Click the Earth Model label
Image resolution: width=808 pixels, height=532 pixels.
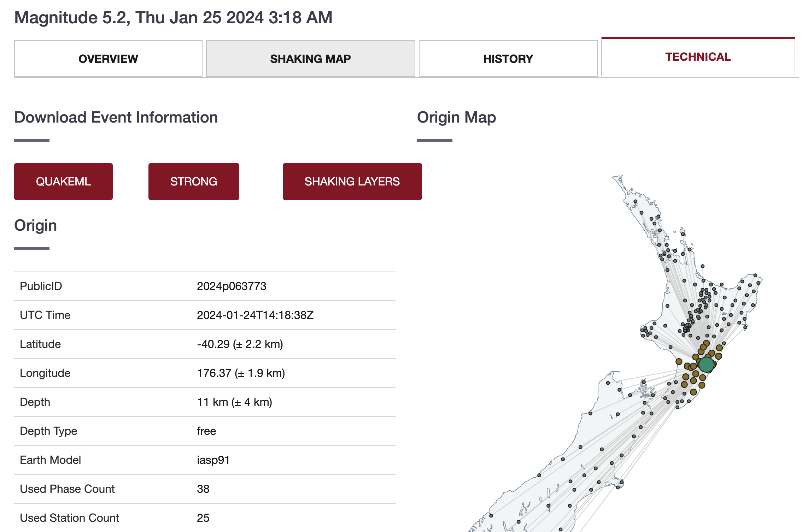coord(51,460)
